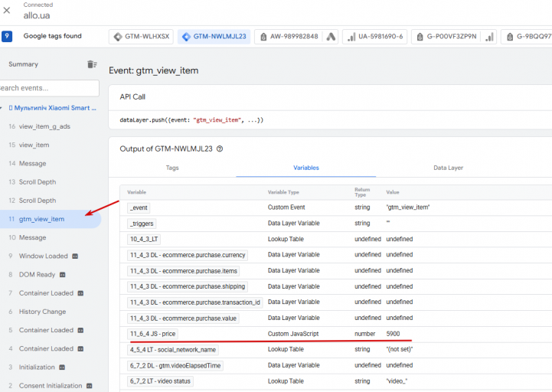Click the icon beside Window Loaded
This screenshot has height=392, width=552.
(75, 256)
